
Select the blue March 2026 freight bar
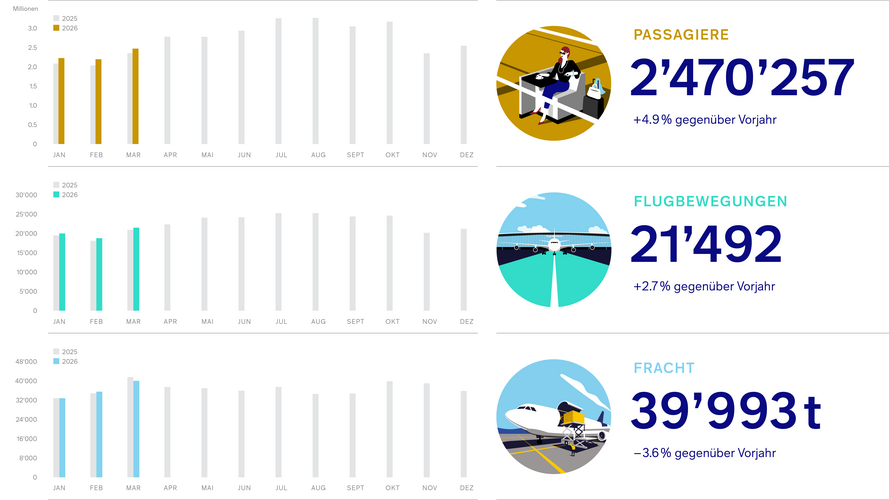tap(135, 429)
